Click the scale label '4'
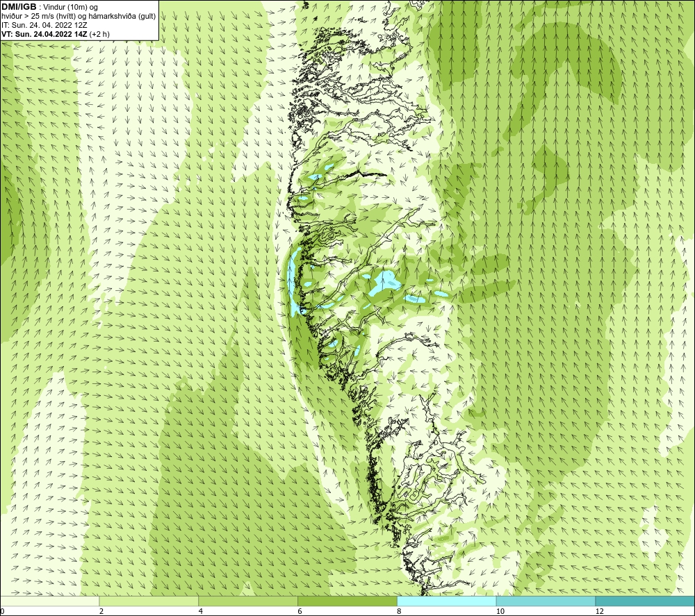This screenshot has width=695, height=616. pyautogui.click(x=201, y=611)
